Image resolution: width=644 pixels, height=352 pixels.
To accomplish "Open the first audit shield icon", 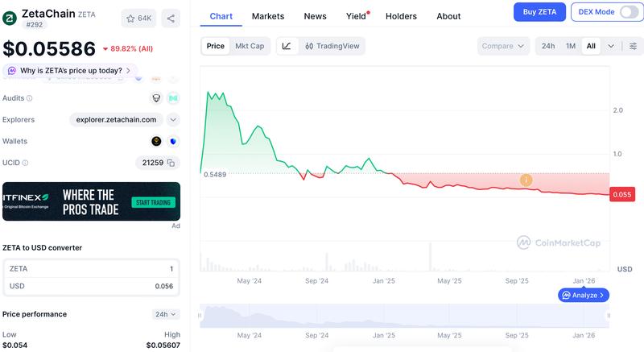I will (156, 98).
